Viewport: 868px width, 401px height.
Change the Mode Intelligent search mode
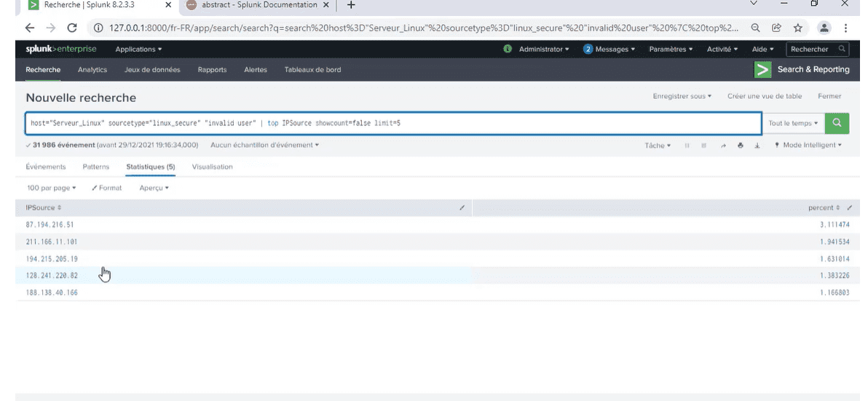click(x=808, y=145)
